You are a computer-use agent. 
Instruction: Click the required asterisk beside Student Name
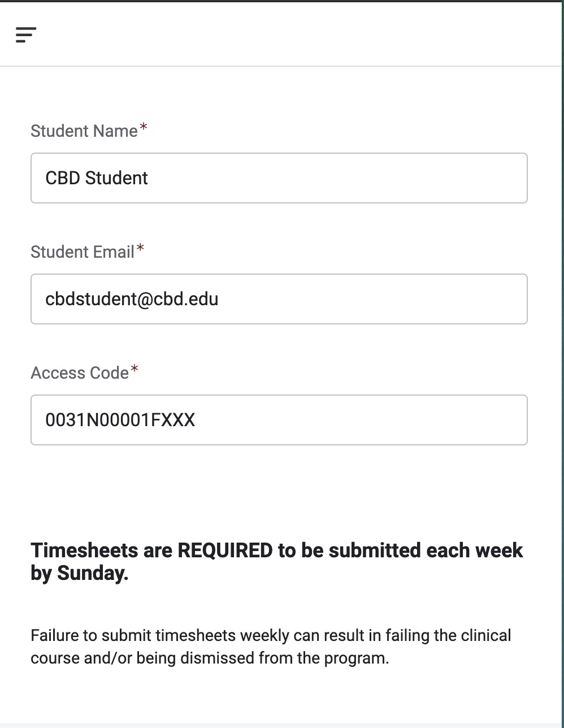[x=144, y=128]
